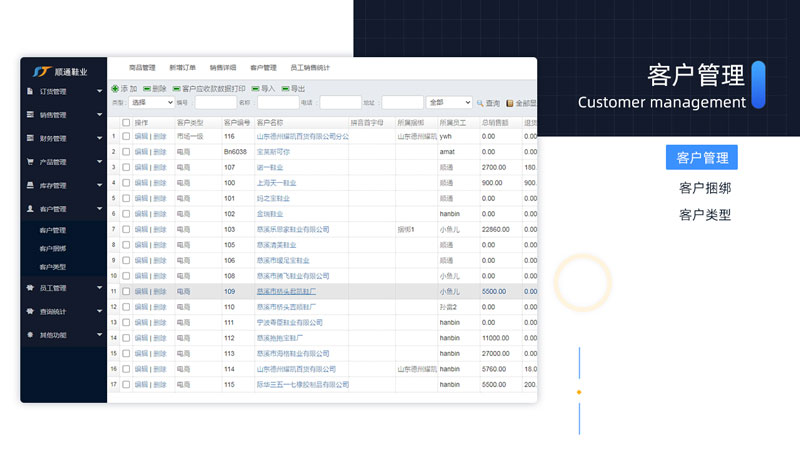Viewport: 800px width, 450px height.
Task: Click the 客户管理 person icon in sidebar
Action: click(x=30, y=209)
